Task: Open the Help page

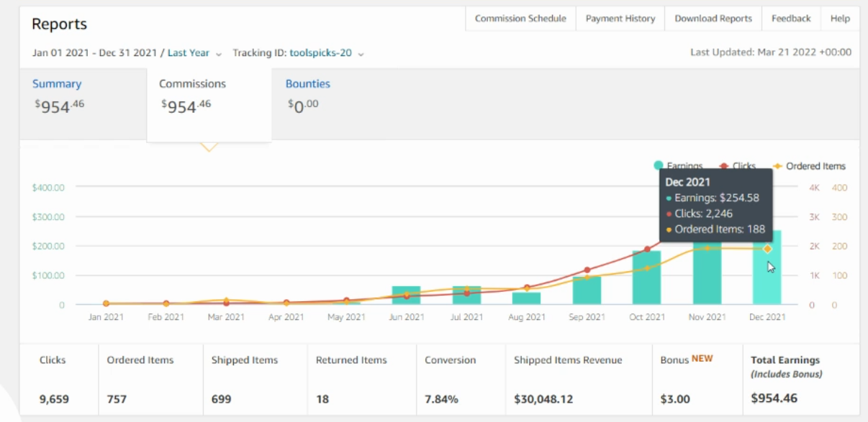Action: [840, 19]
